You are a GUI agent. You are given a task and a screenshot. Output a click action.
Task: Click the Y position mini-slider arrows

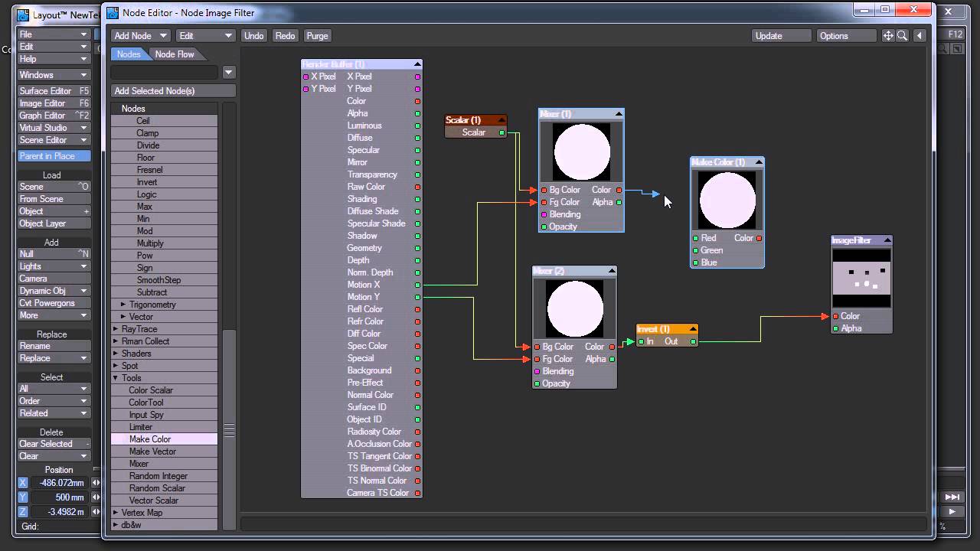click(x=96, y=497)
